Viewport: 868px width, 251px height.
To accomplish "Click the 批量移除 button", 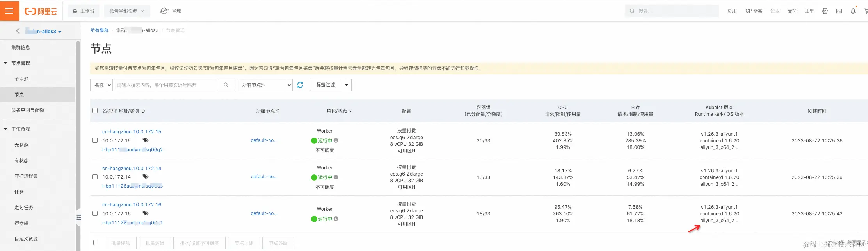I will (121, 243).
